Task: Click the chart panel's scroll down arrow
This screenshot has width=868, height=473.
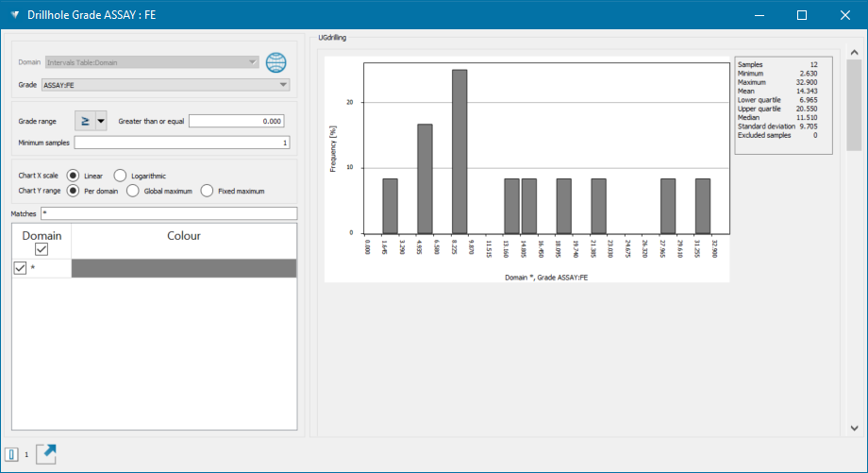Action: pyautogui.click(x=853, y=427)
